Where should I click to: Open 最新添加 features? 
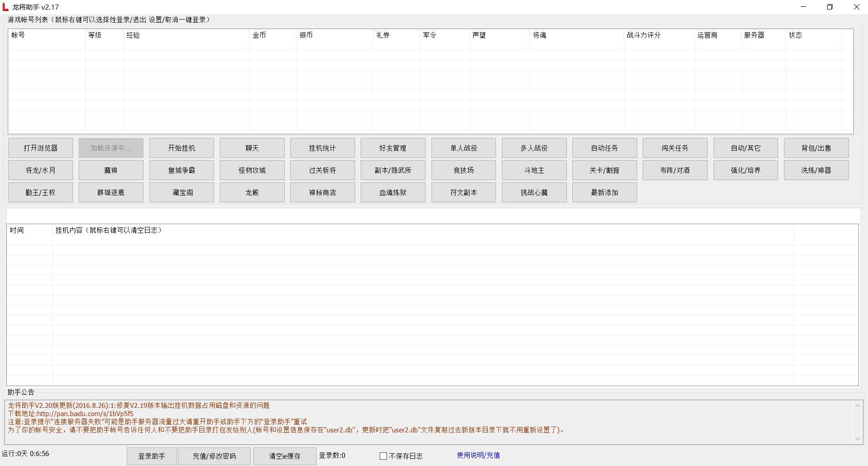pos(605,192)
